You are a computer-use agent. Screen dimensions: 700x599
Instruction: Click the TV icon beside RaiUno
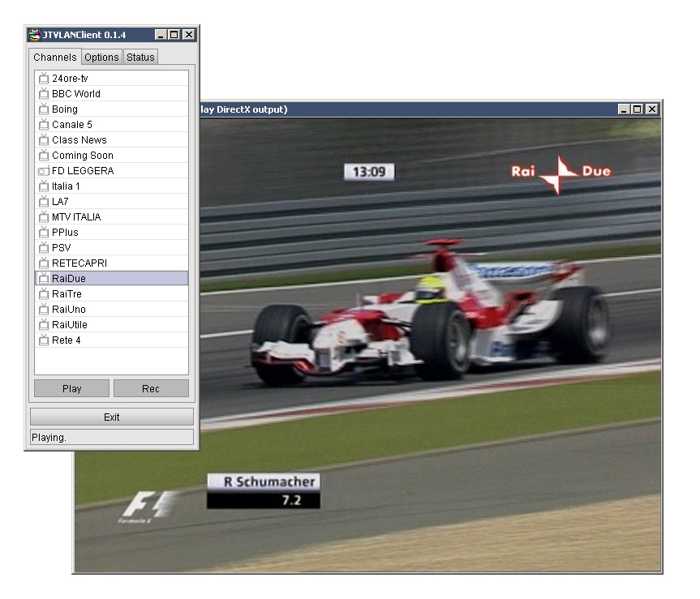(43, 309)
